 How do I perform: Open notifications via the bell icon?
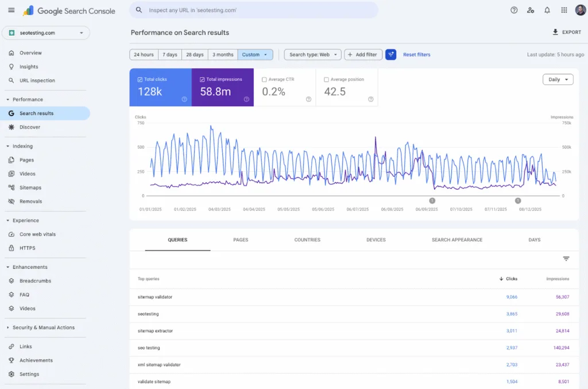547,10
